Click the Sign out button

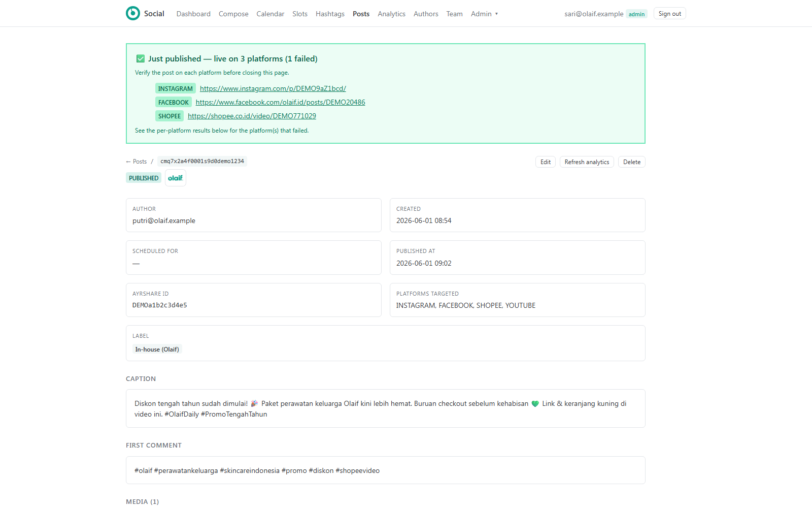(x=670, y=14)
